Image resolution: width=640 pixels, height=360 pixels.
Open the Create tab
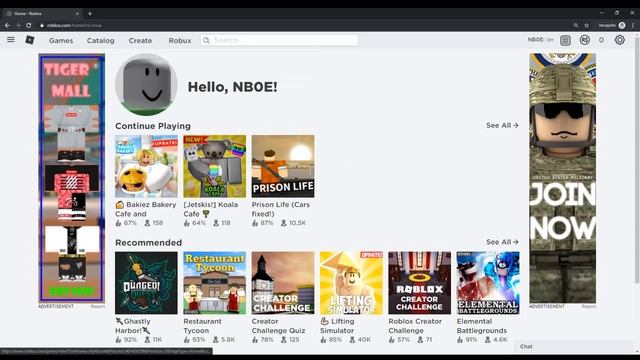pyautogui.click(x=140, y=40)
